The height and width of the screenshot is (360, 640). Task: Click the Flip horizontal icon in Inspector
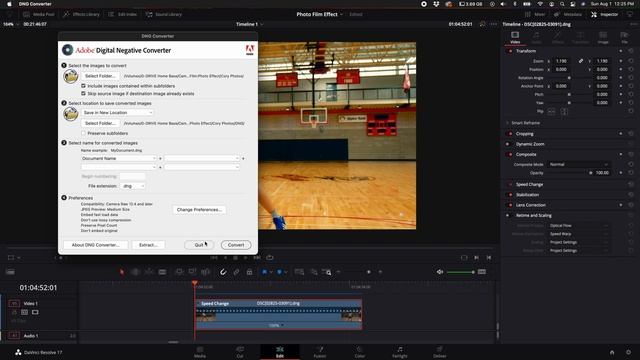point(551,111)
